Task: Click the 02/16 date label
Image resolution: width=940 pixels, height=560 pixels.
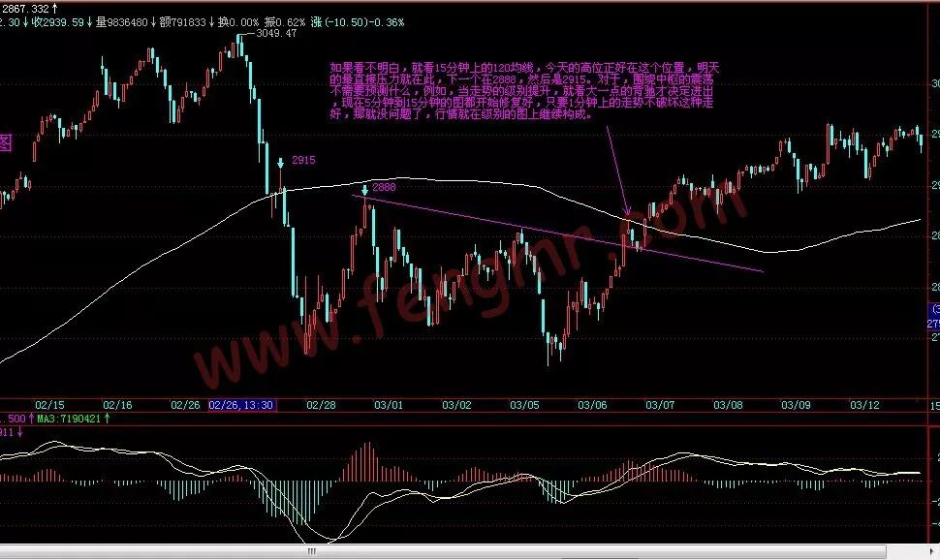Action: [117, 405]
